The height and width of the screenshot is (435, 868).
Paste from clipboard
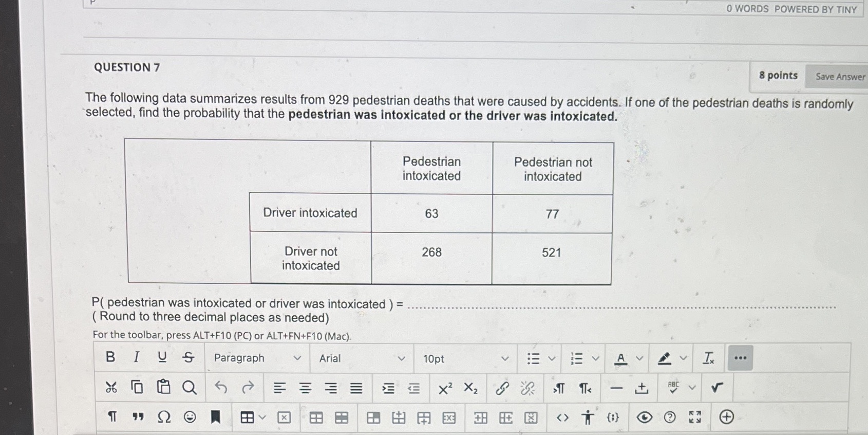[x=163, y=386]
